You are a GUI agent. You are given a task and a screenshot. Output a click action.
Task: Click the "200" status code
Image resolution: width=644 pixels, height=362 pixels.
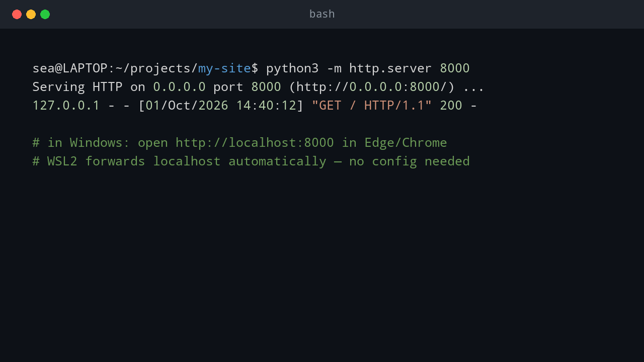(x=451, y=106)
